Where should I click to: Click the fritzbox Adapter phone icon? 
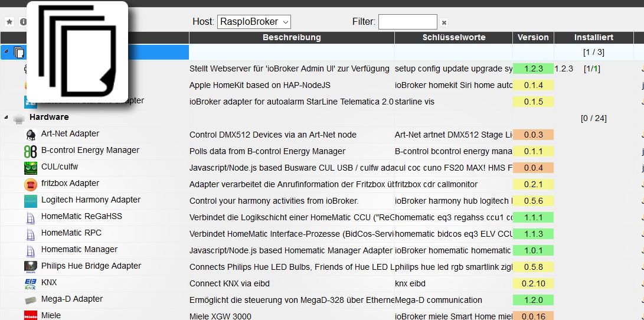point(30,184)
